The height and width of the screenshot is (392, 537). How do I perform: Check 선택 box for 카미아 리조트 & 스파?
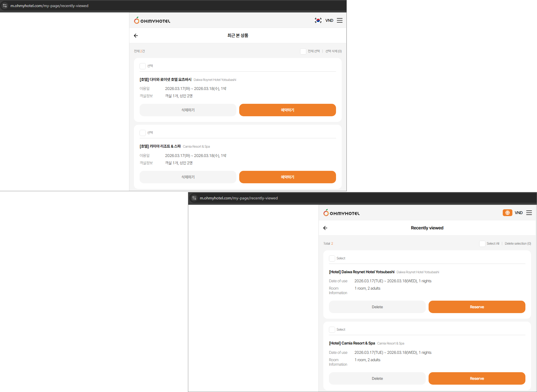point(143,133)
